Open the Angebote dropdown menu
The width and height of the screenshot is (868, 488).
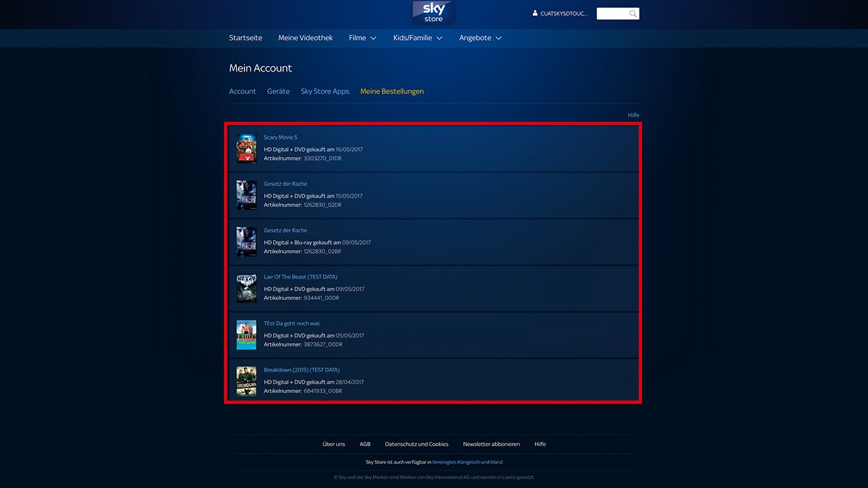480,38
